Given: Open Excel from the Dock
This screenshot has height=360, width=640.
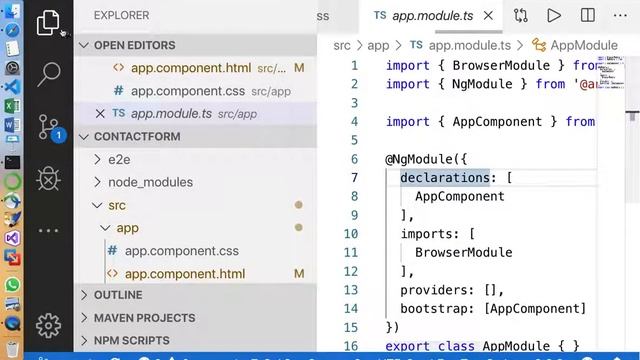Looking at the screenshot, I should point(12,106).
